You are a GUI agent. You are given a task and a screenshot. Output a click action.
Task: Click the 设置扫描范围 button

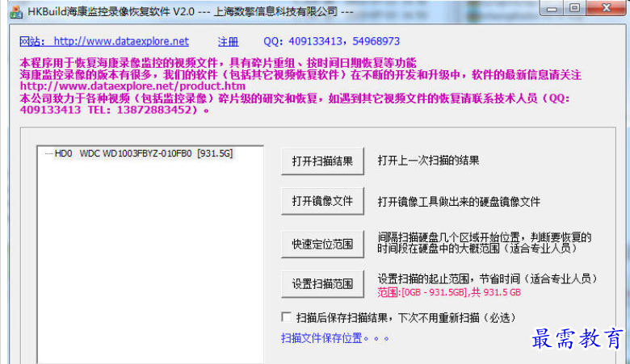[322, 284]
